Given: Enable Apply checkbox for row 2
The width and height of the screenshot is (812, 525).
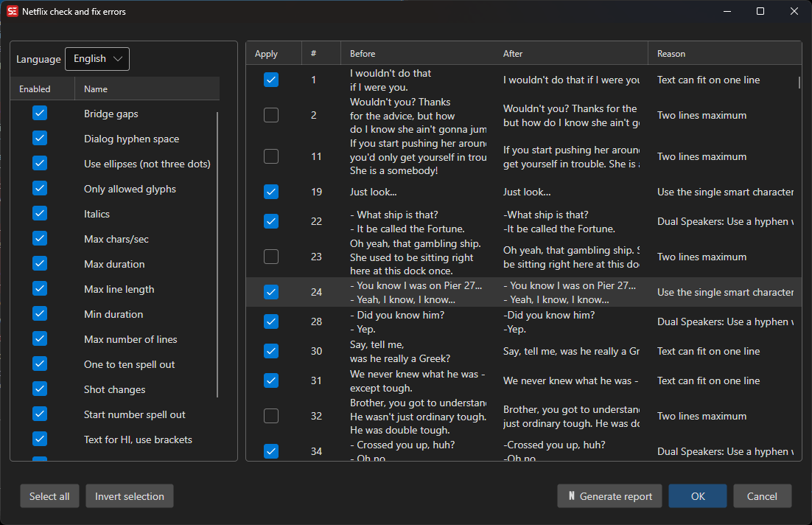Looking at the screenshot, I should click(271, 115).
